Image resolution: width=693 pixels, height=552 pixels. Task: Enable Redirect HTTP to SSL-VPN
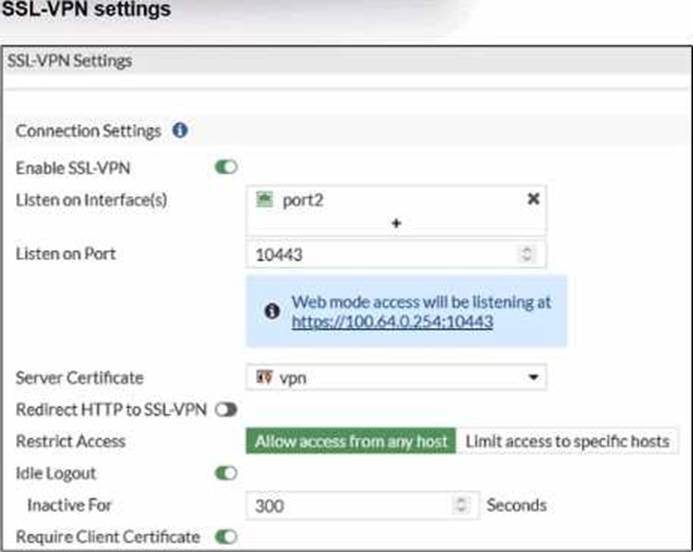pos(225,410)
